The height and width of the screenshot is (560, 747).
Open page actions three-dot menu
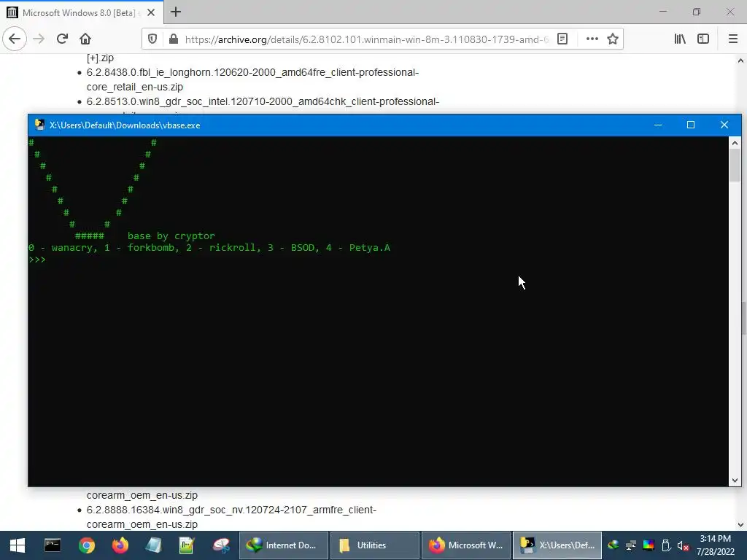click(592, 39)
